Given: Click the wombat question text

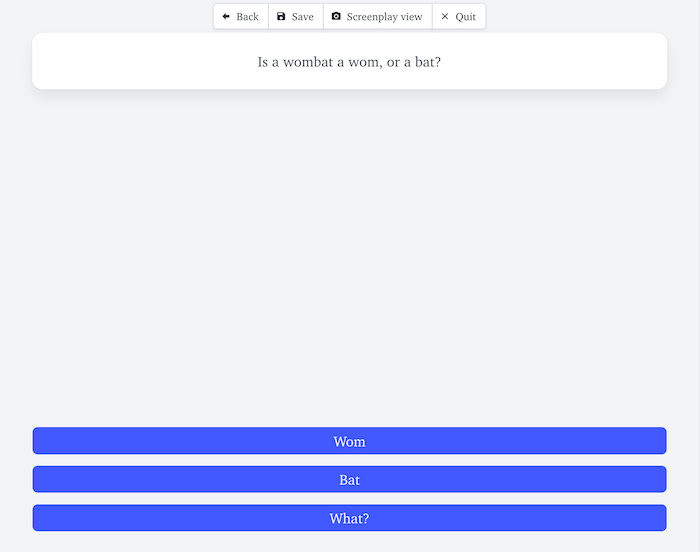Looking at the screenshot, I should click(349, 62).
